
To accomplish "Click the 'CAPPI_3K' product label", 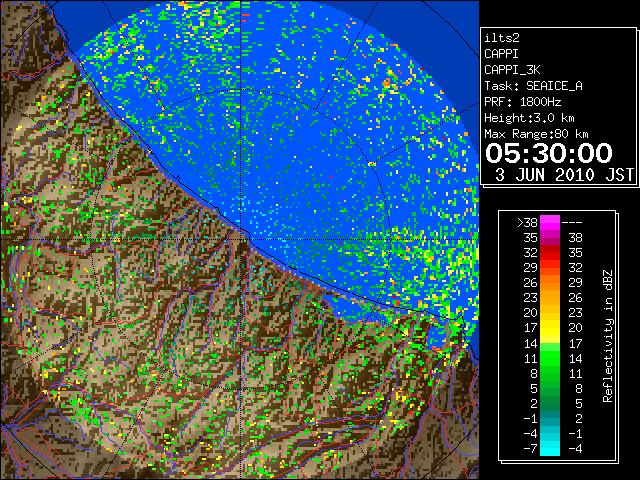I will click(x=512, y=70).
